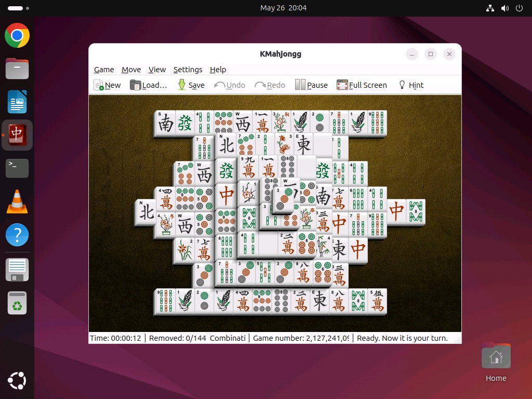Pick the autumn season tile in the top row
This screenshot has width=532, height=399.
(x=281, y=122)
